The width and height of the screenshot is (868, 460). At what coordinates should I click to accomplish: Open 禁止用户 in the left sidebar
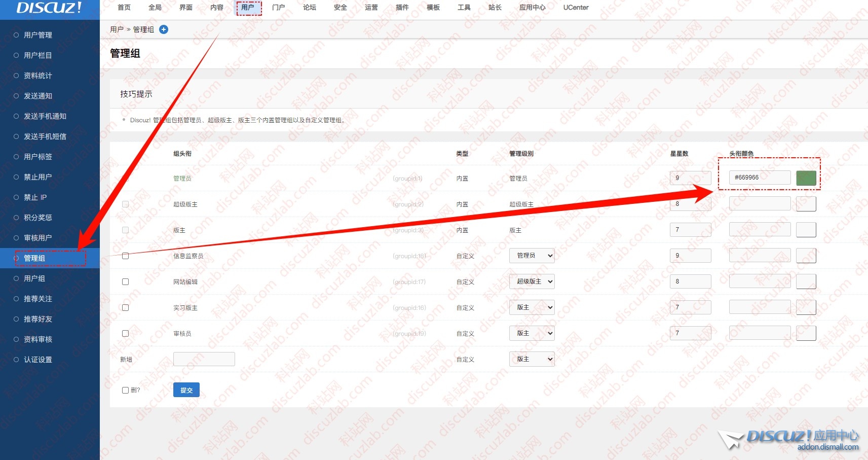pyautogui.click(x=38, y=177)
